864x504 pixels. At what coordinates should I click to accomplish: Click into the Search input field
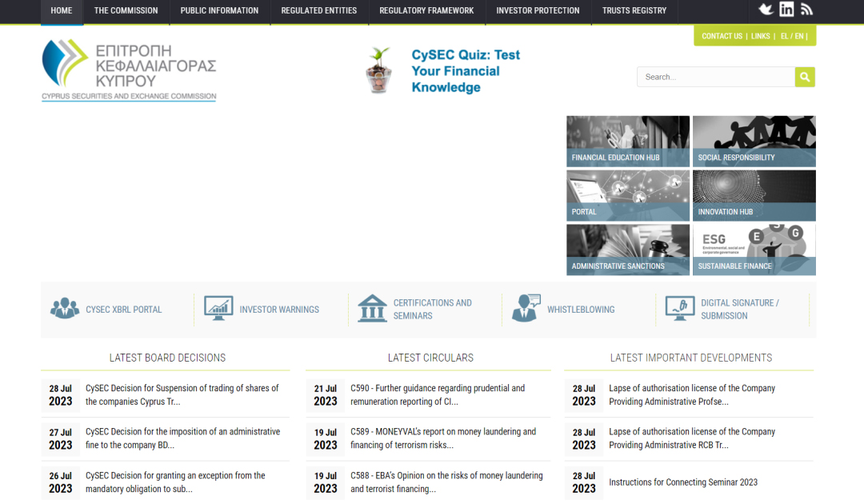point(716,77)
